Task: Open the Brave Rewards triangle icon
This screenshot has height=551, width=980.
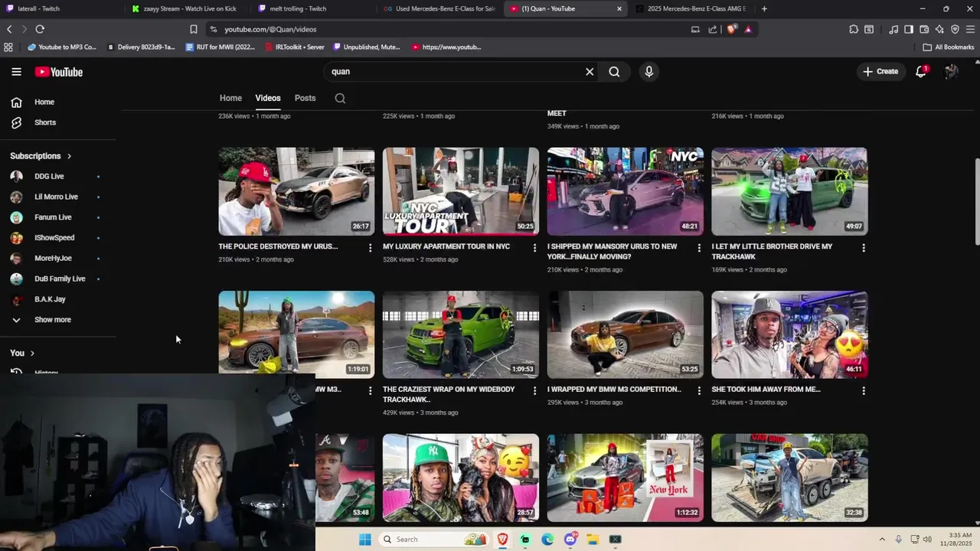Action: point(748,29)
